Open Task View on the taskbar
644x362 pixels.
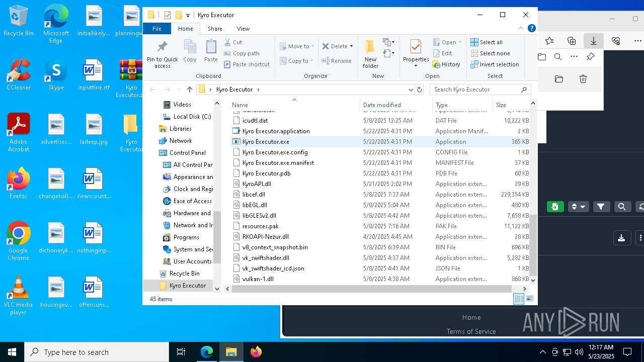[x=181, y=352]
